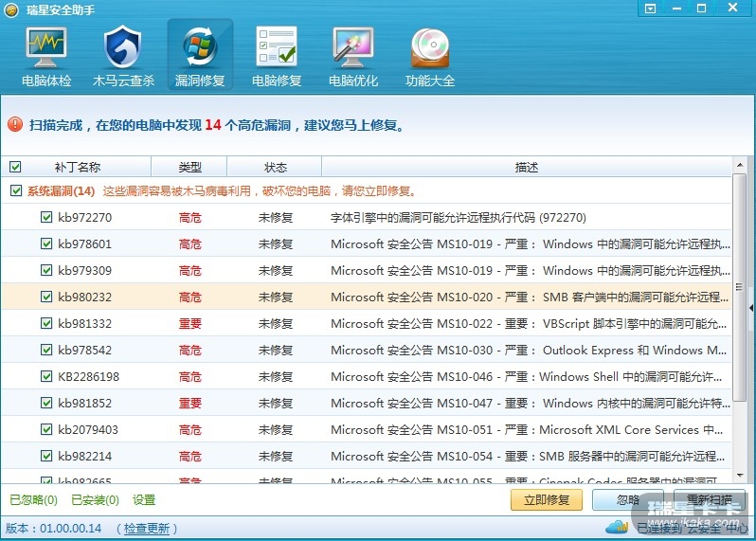Click the scrollbar up arrow

740,166
